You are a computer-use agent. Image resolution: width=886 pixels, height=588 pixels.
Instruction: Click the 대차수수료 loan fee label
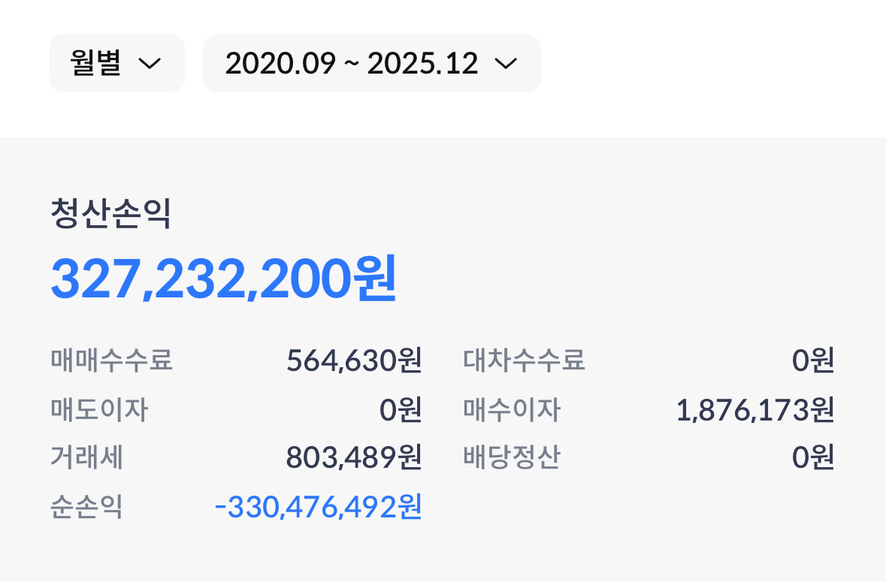point(524,360)
